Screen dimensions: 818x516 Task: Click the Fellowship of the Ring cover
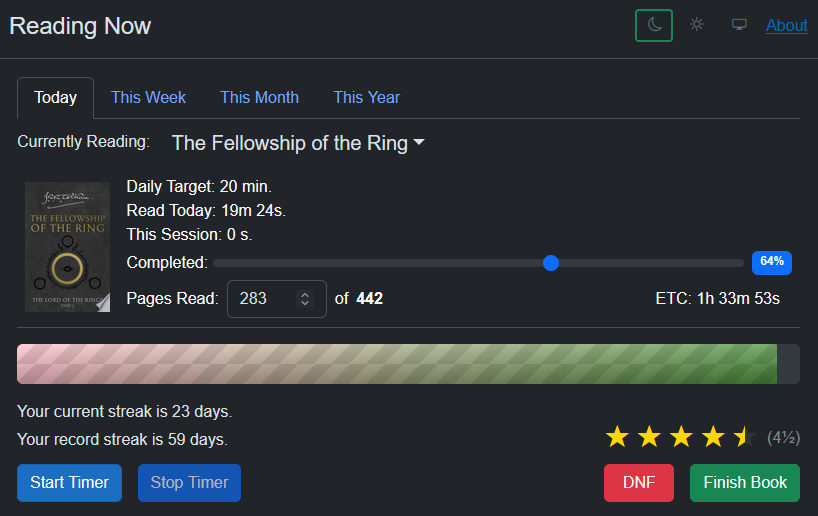[67, 247]
